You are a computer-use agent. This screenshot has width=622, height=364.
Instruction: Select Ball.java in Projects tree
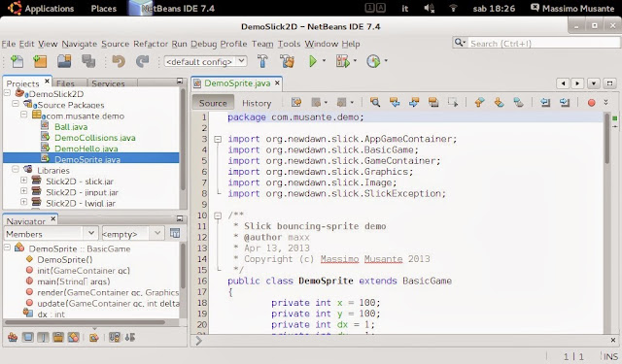coord(71,127)
